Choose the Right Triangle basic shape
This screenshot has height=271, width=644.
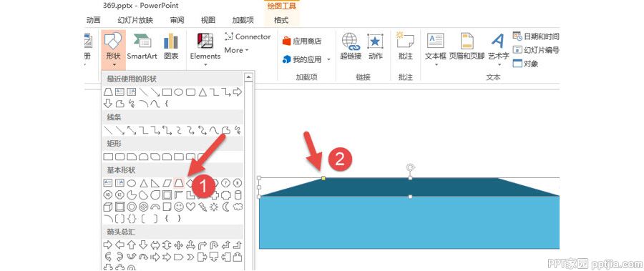coord(155,183)
